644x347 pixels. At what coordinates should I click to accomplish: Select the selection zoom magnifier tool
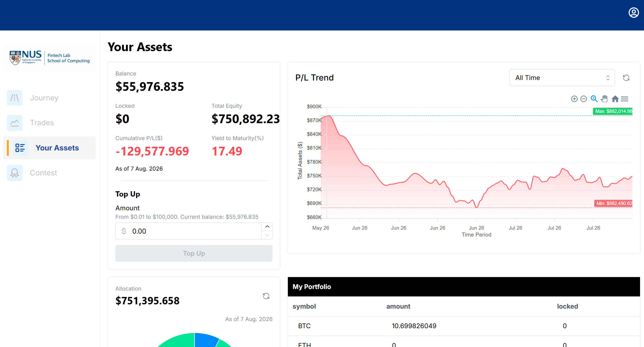tap(594, 99)
